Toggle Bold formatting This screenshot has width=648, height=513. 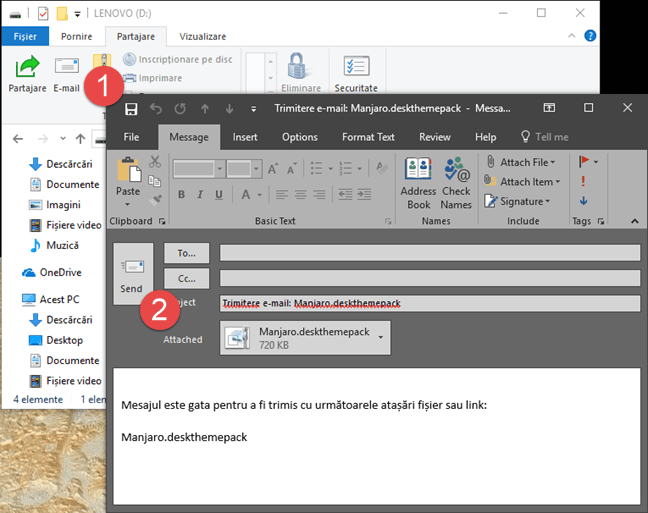181,194
